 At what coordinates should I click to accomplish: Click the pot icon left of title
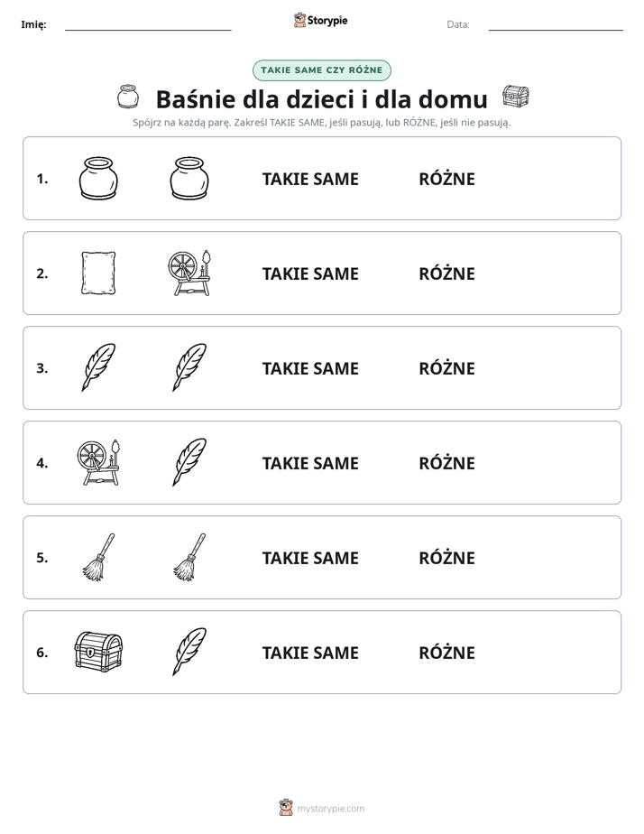(127, 97)
